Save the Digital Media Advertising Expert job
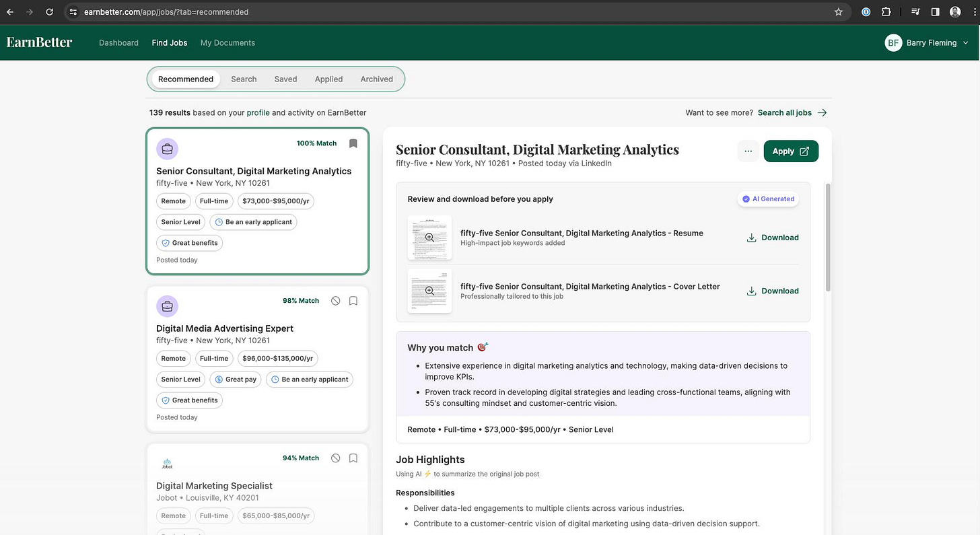The image size is (980, 535). point(353,301)
